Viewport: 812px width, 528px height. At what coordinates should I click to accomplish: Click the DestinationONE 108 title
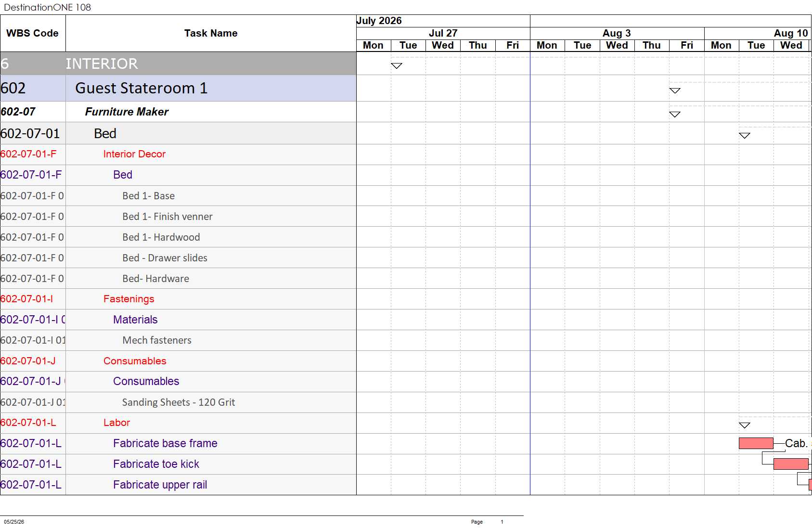tap(47, 7)
